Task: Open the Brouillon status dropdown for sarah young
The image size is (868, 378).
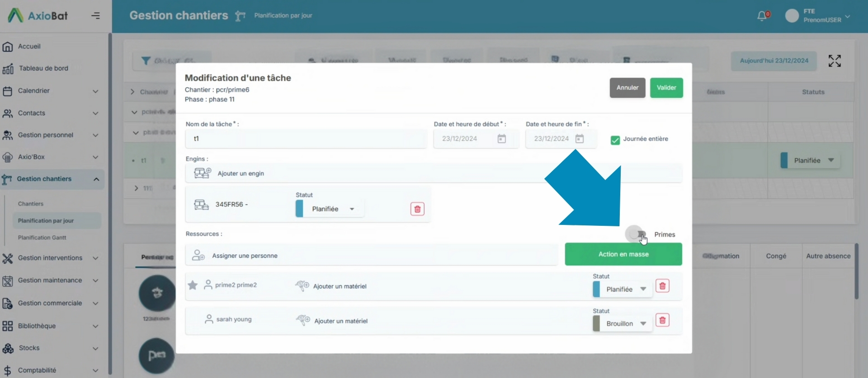Action: click(x=624, y=324)
